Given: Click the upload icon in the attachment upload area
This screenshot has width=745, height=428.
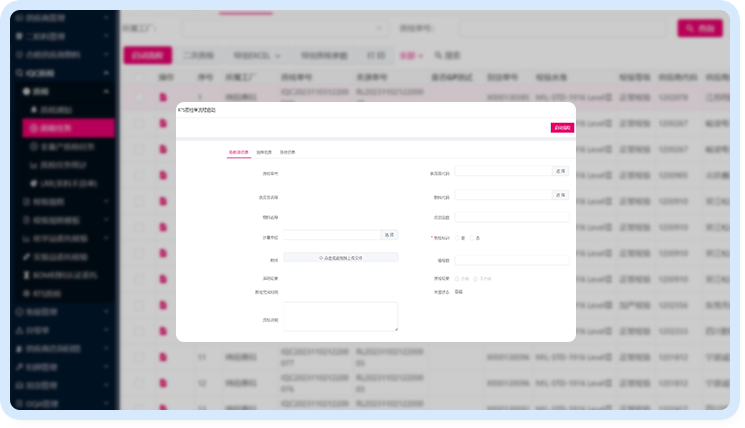Looking at the screenshot, I should tap(321, 257).
